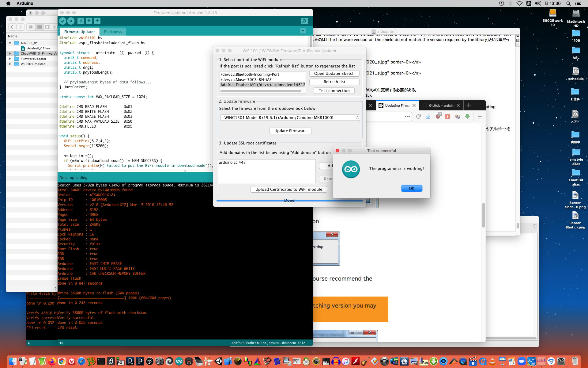Open the WINC1501 firmware selection dropdown
This screenshot has width=588, height=368.
click(x=290, y=117)
